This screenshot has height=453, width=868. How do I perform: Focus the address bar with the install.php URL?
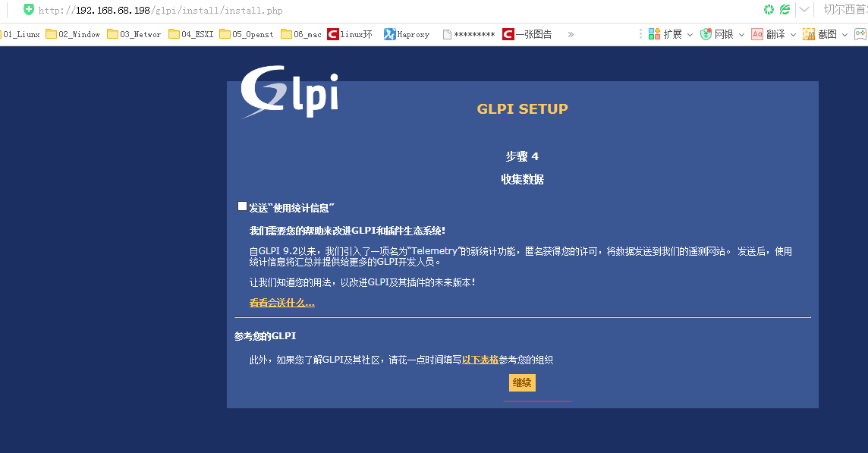coord(161,10)
